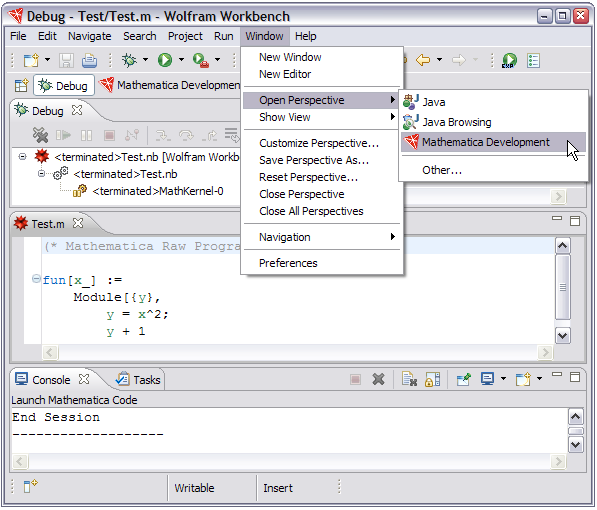Click the Step Over icon
597x510 pixels.
pyautogui.click(x=186, y=135)
